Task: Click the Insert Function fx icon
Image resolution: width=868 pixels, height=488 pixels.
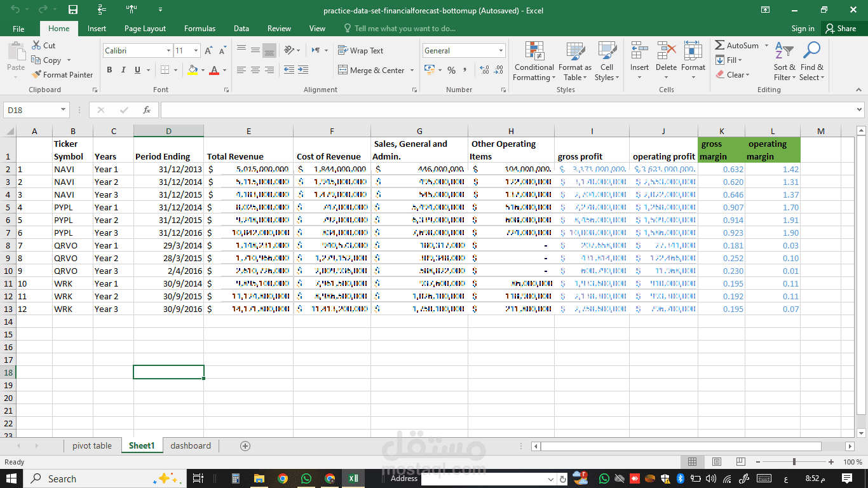Action: (x=146, y=110)
